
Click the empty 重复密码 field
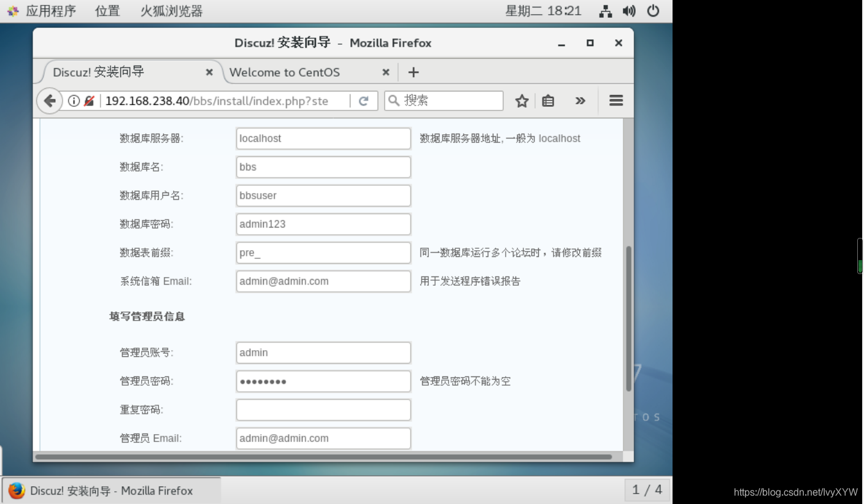coord(323,410)
